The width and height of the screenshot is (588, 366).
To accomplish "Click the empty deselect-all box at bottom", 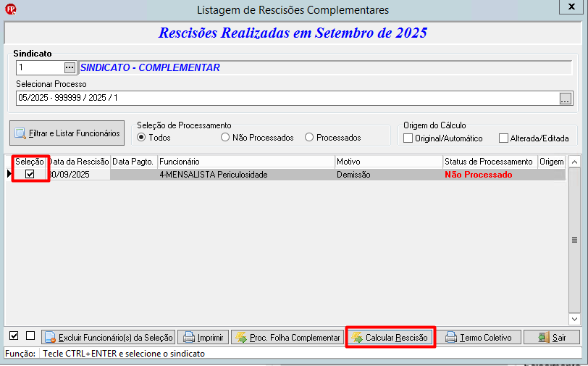I will click(30, 336).
